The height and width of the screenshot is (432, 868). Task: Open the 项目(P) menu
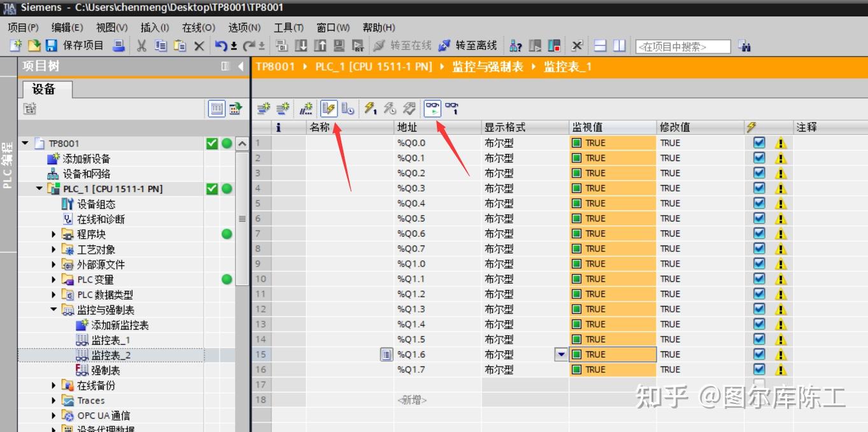(x=24, y=28)
